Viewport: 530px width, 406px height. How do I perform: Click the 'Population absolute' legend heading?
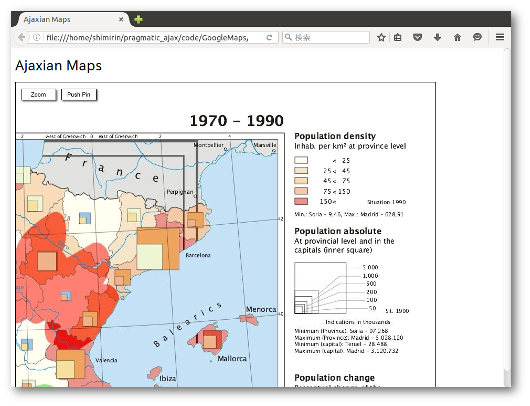click(338, 231)
